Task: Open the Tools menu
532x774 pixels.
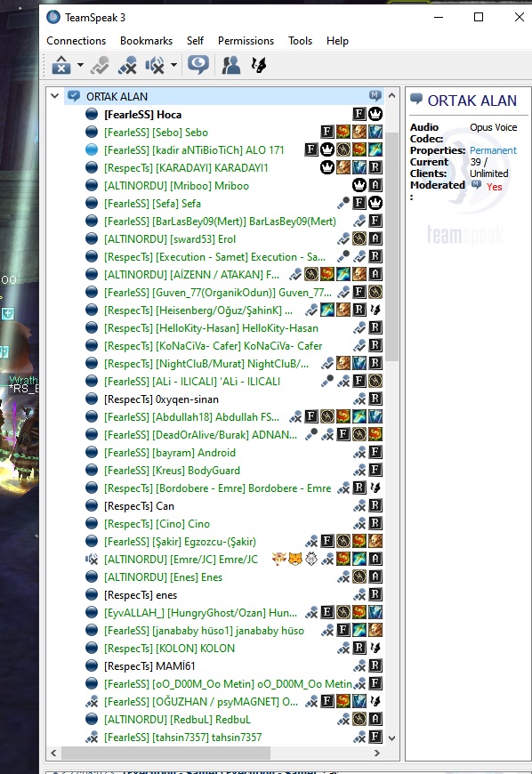Action: (x=300, y=41)
